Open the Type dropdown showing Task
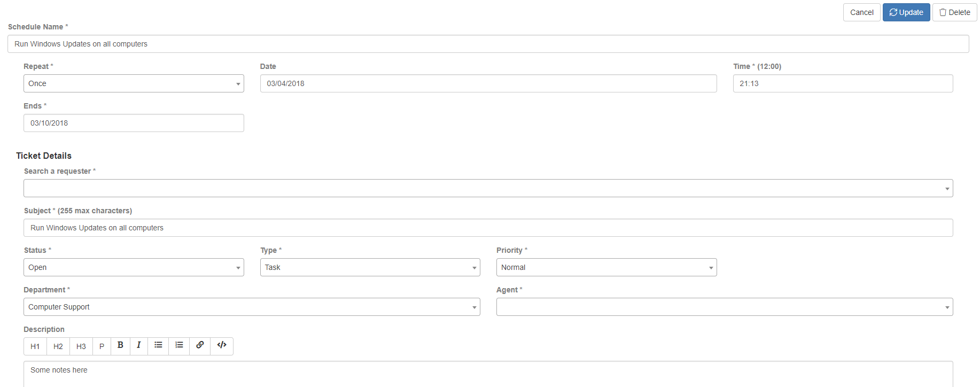980x387 pixels. 370,267
